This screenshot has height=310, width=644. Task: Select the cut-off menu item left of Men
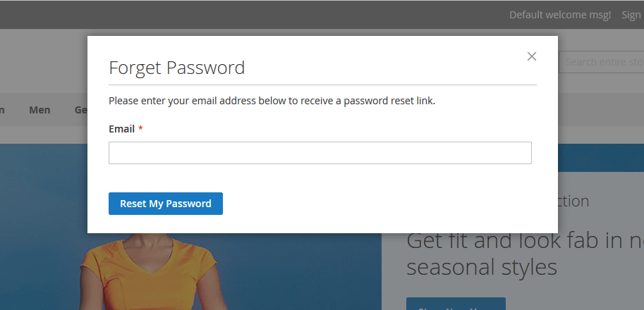click(x=3, y=110)
